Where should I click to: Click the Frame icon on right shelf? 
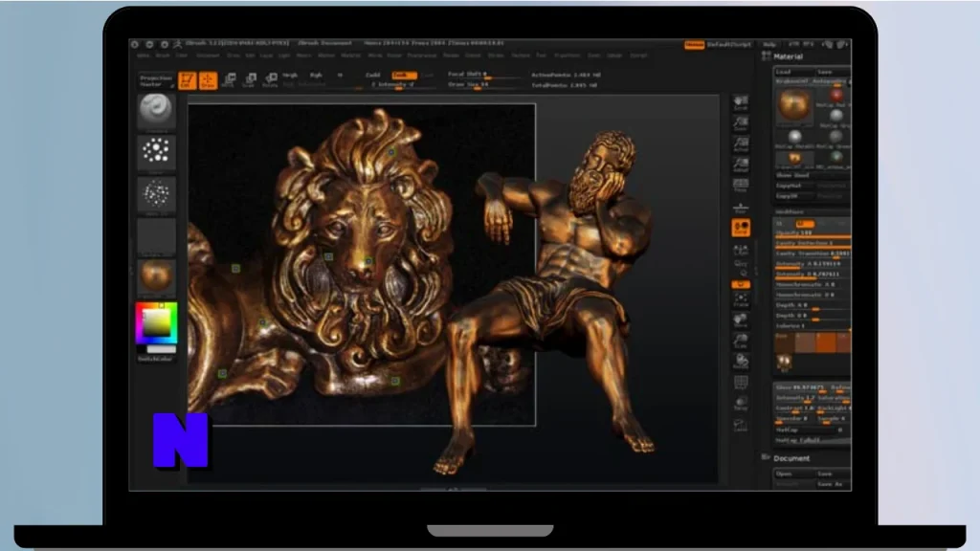(741, 299)
